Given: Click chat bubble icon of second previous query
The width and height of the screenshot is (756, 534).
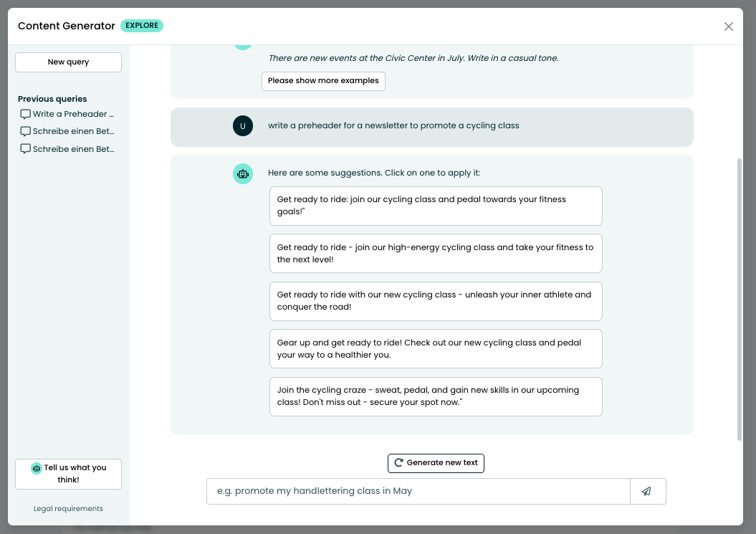Looking at the screenshot, I should [26, 131].
